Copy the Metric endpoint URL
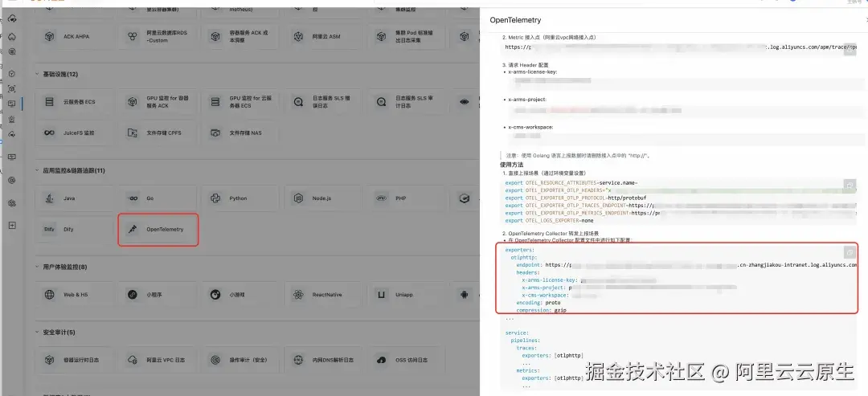 pos(850,51)
